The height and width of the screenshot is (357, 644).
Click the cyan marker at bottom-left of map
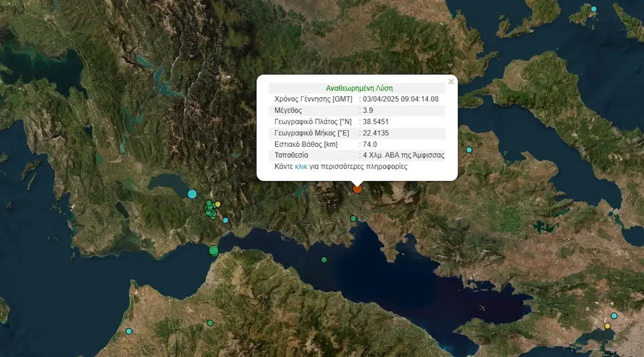129,331
